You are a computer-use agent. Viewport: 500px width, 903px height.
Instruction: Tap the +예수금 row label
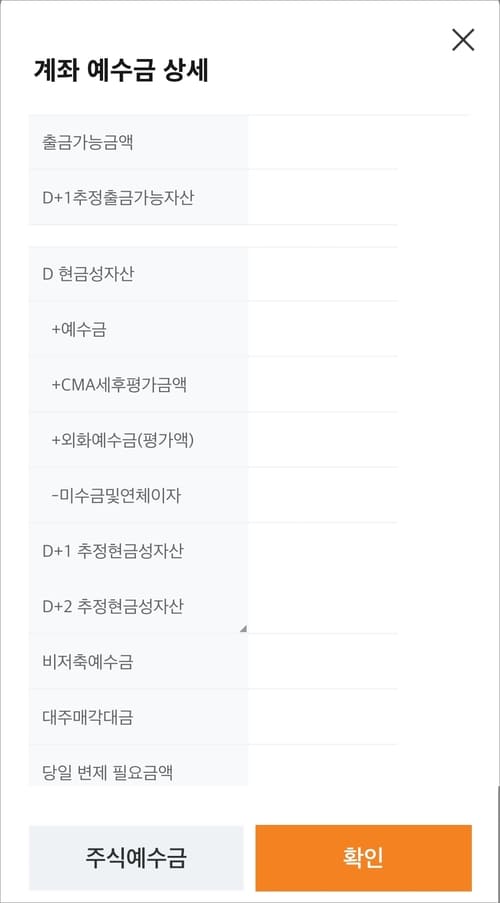pos(79,330)
